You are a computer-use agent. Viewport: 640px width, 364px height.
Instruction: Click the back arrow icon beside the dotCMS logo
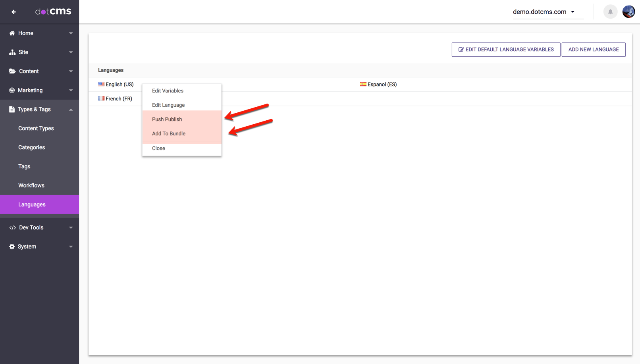[x=13, y=12]
